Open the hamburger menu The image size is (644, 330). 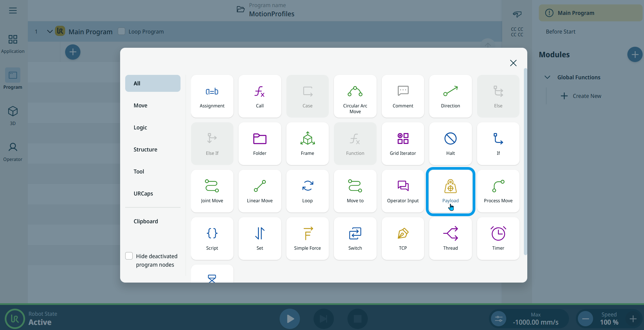coord(13,11)
